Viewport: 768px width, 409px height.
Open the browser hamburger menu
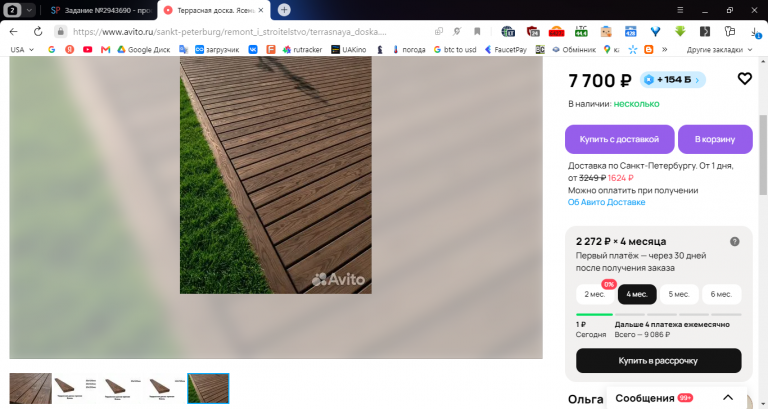(x=680, y=10)
